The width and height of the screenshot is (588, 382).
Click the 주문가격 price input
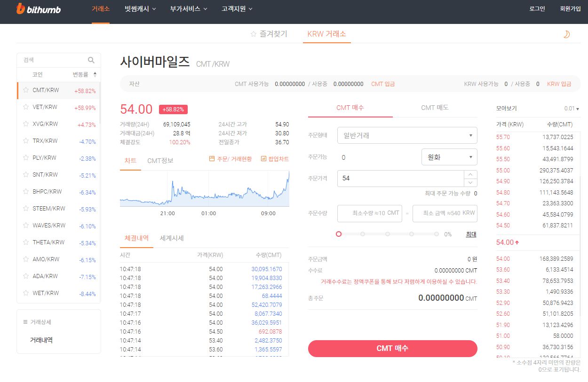400,179
